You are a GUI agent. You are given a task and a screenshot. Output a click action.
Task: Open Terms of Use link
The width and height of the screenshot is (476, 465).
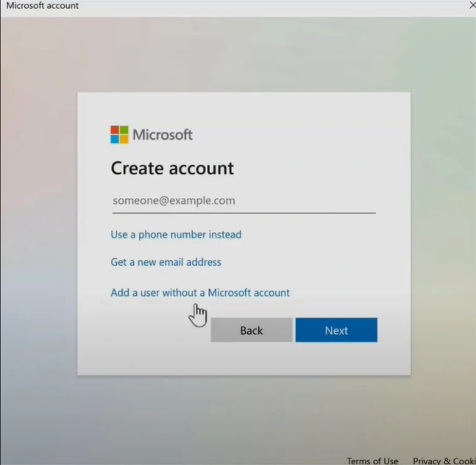[372, 461]
